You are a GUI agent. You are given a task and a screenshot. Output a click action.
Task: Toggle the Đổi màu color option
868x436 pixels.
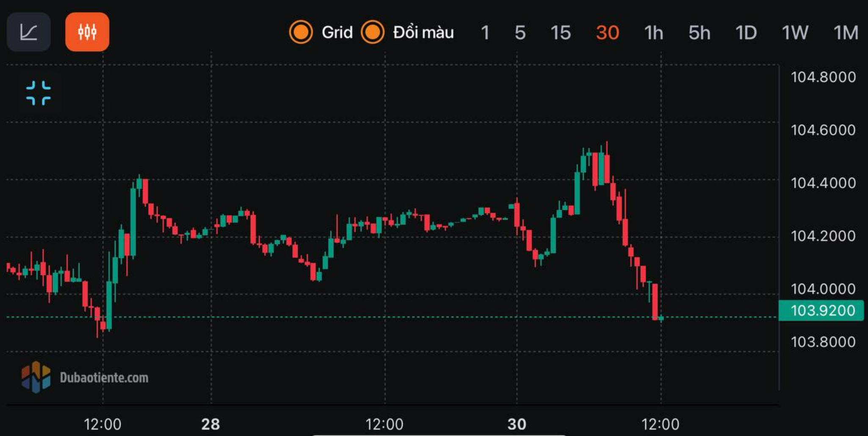[373, 32]
